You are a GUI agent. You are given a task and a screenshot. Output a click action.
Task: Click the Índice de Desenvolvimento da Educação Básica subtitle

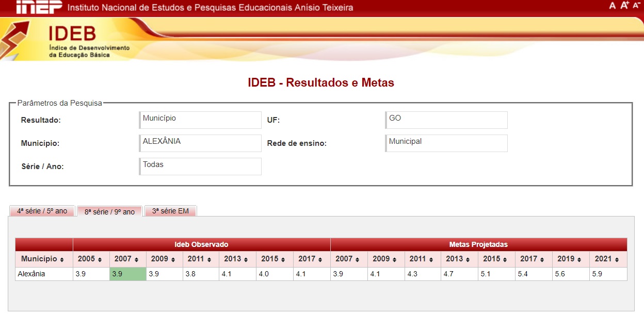point(89,51)
